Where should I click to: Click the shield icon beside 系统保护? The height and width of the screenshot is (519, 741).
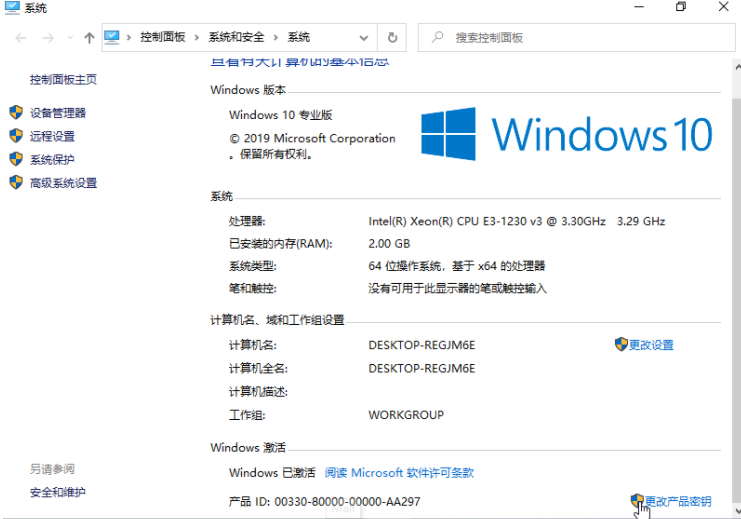coord(16,159)
